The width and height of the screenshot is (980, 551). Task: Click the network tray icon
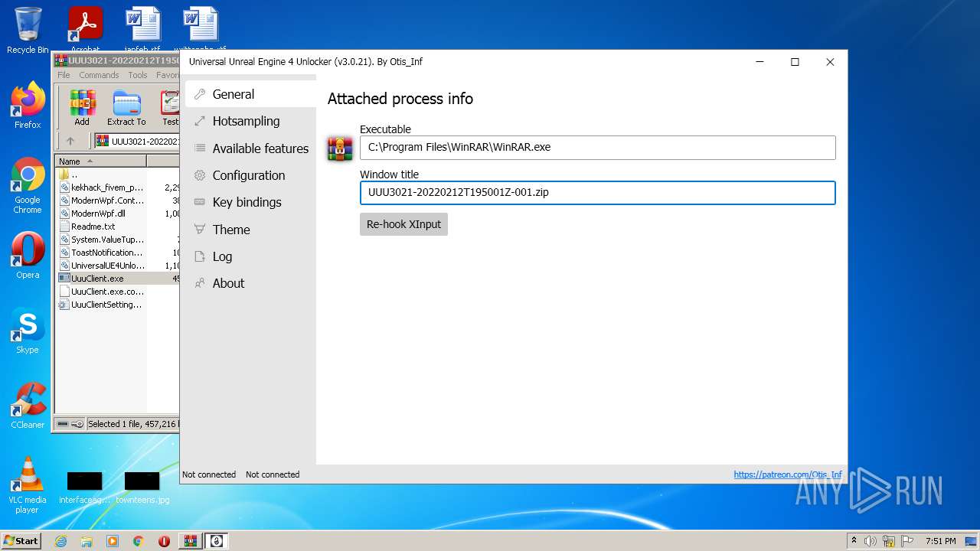tap(889, 541)
